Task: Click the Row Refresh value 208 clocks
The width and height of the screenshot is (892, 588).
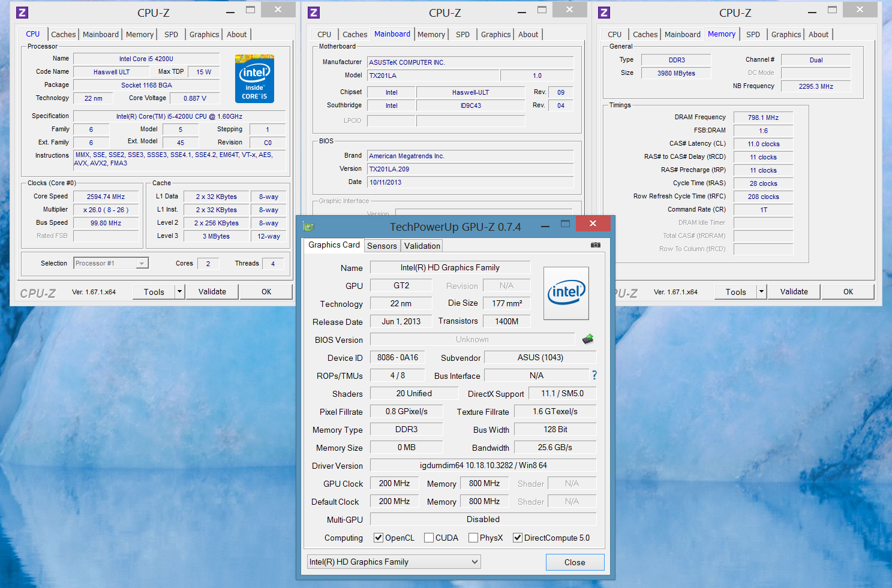Action: click(763, 197)
